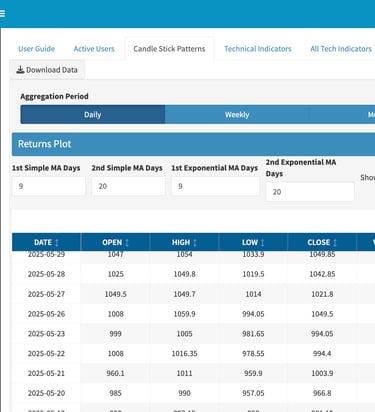Click the OPEN column header
Viewport: 375px width, 412px height.
click(x=115, y=242)
